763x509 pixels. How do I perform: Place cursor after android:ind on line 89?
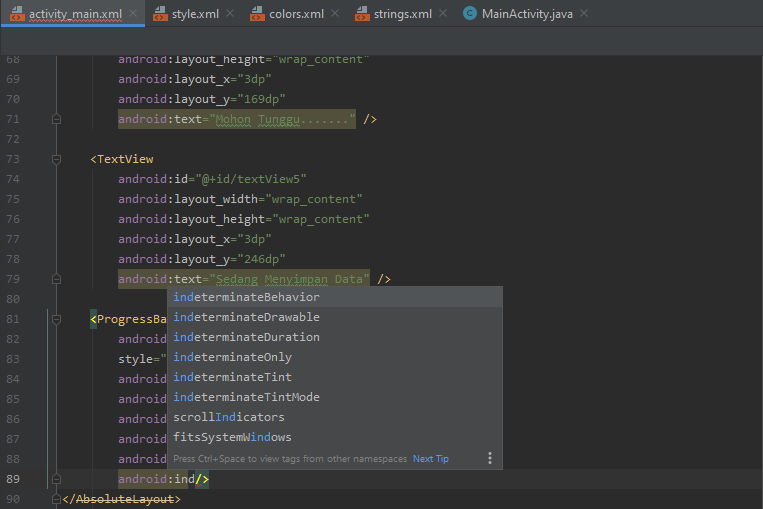coord(195,479)
